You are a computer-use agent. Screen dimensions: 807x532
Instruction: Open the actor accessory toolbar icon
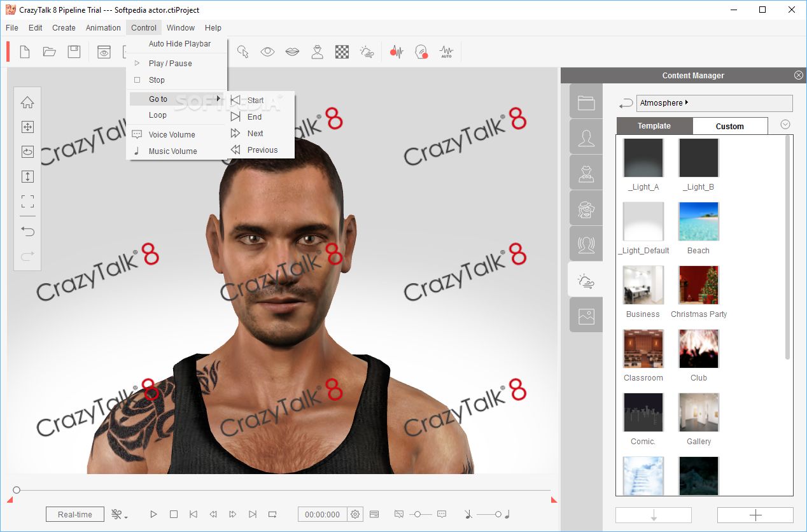tap(317, 52)
